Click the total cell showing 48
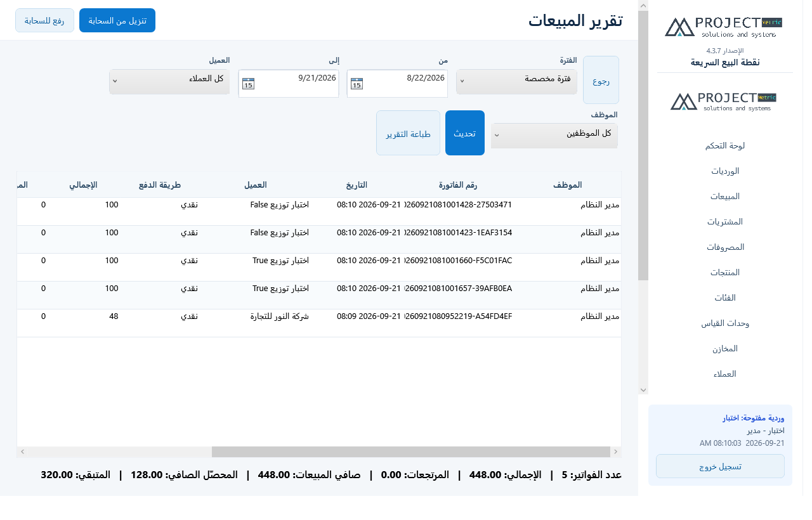 pos(114,316)
